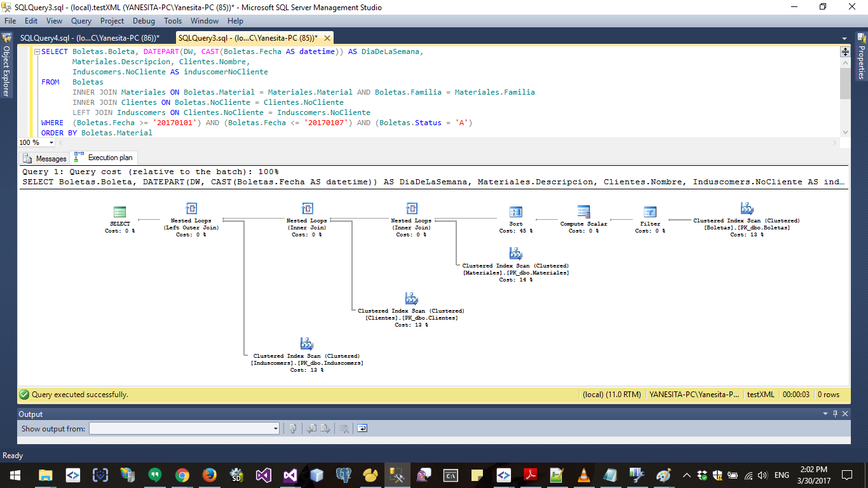Click Find Message in Code output icon
This screenshot has width=868, height=488.
click(x=293, y=428)
